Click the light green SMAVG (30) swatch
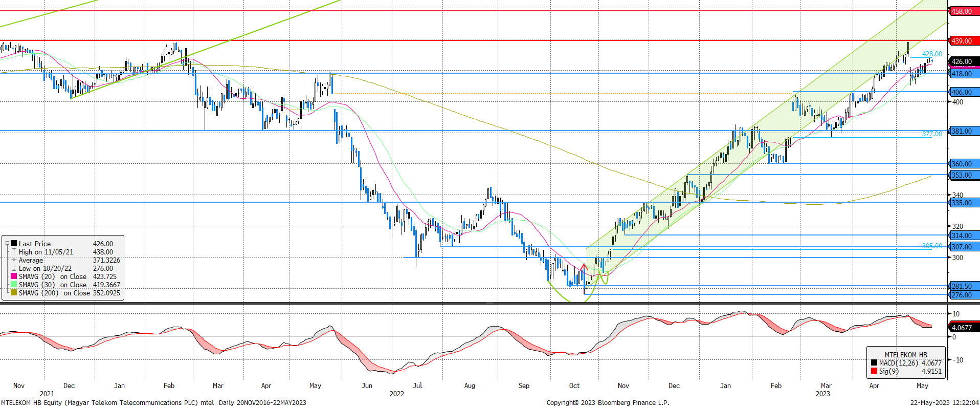This screenshot has height=407, width=980. click(x=14, y=285)
